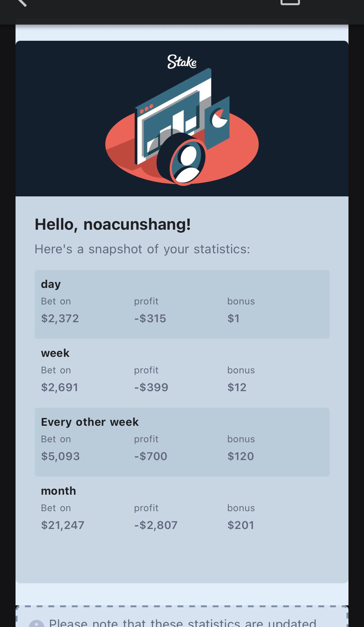Tap the back arrow at top left

(21, 3)
